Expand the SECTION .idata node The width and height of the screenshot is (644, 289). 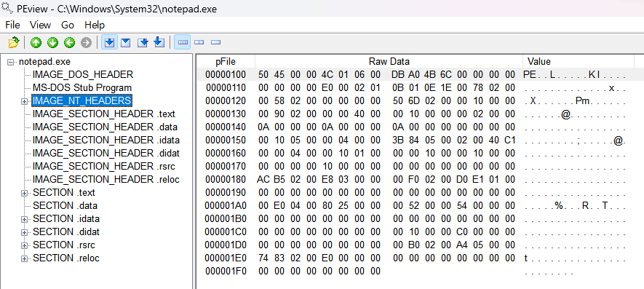click(24, 219)
